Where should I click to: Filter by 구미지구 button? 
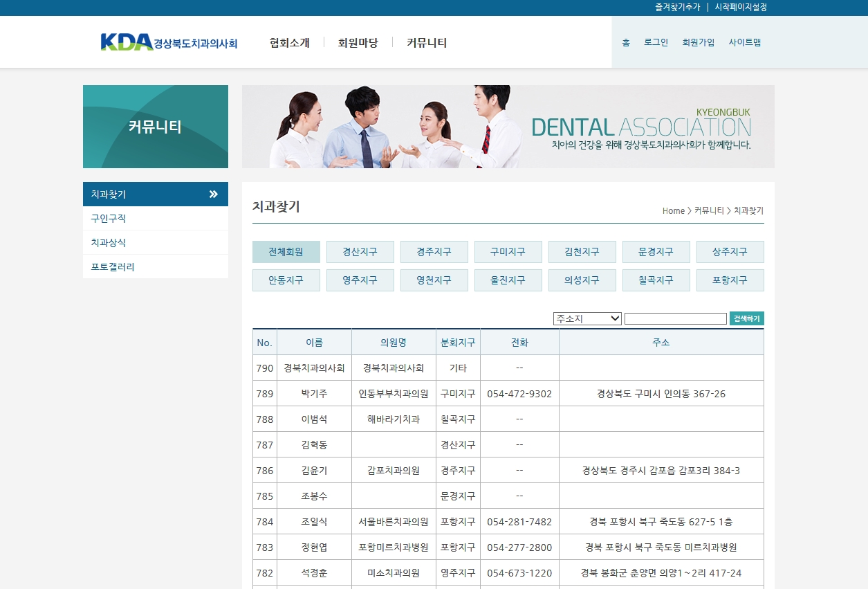(x=508, y=252)
